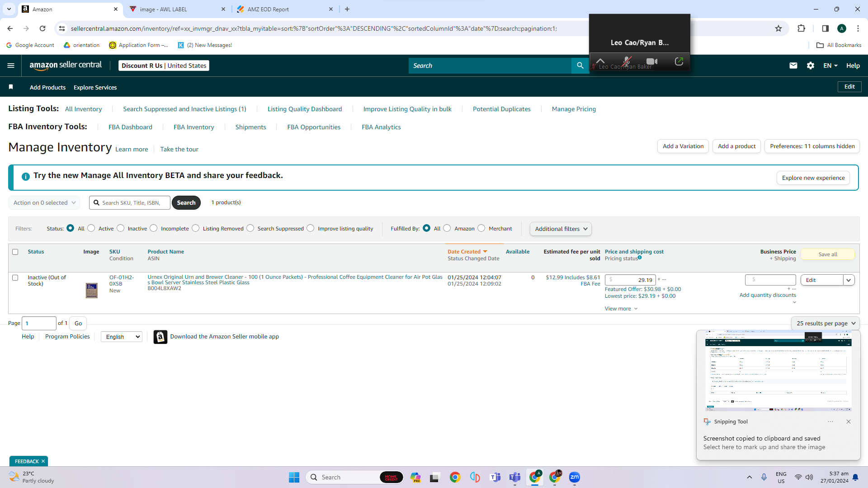Open the Chrome profile avatar
Image resolution: width=868 pixels, height=488 pixels.
tap(841, 28)
